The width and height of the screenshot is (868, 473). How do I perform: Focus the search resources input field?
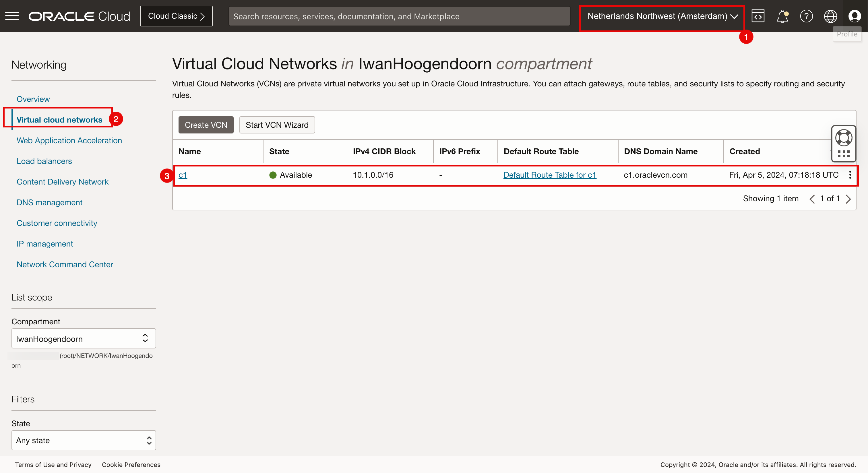tap(399, 16)
